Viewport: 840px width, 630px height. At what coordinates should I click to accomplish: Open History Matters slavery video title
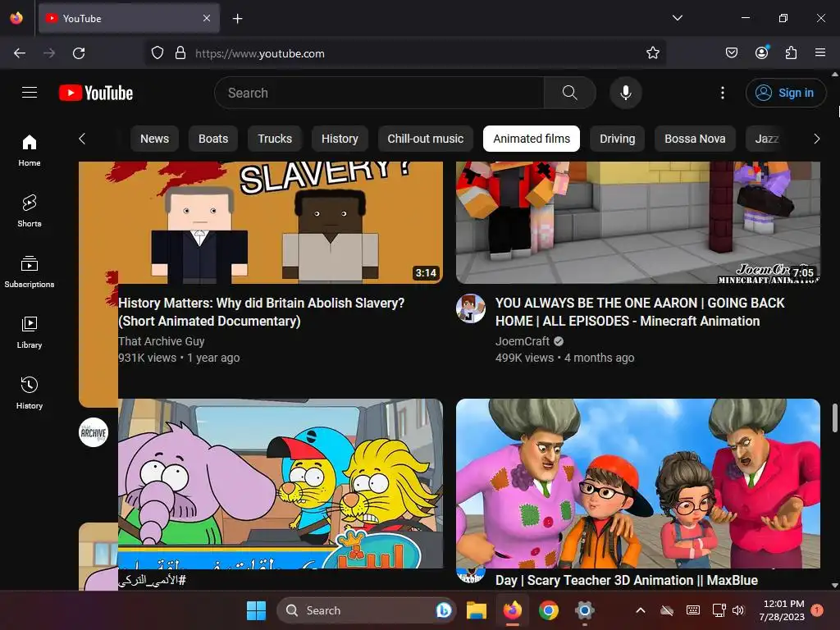pyautogui.click(x=262, y=312)
